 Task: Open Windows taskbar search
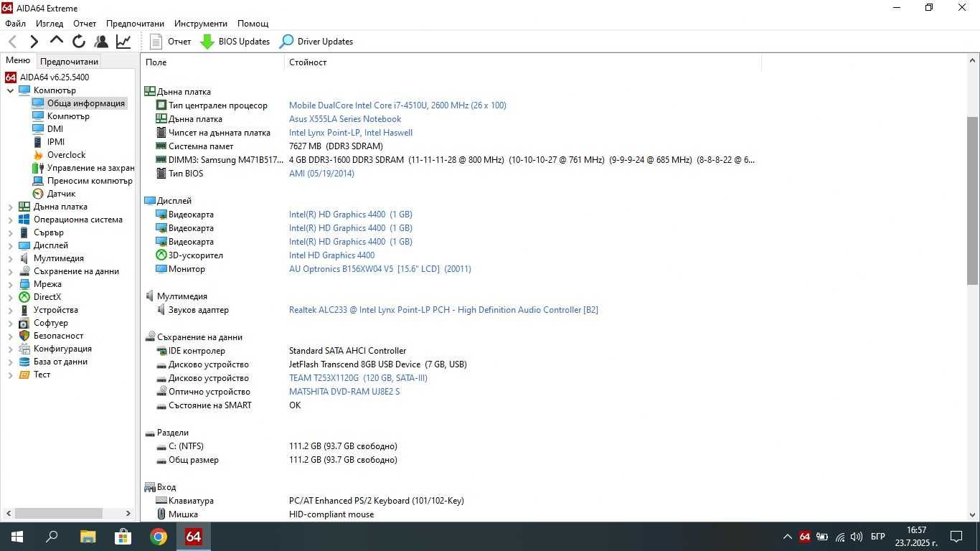[52, 537]
